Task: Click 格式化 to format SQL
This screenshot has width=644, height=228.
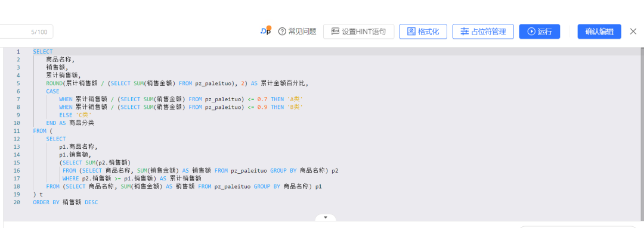Action: coord(423,32)
